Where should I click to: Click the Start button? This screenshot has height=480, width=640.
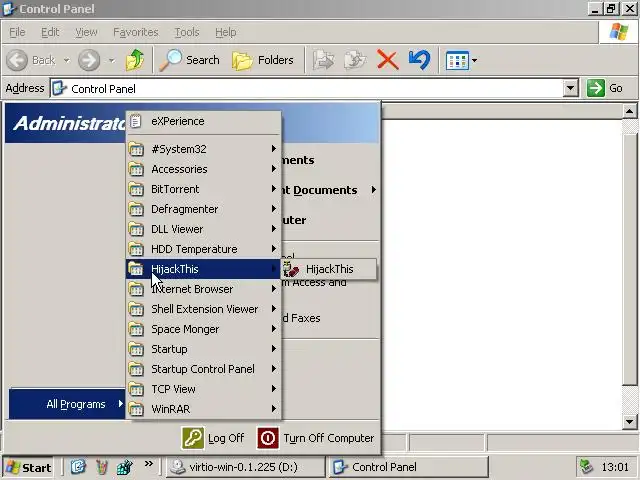click(x=28, y=467)
